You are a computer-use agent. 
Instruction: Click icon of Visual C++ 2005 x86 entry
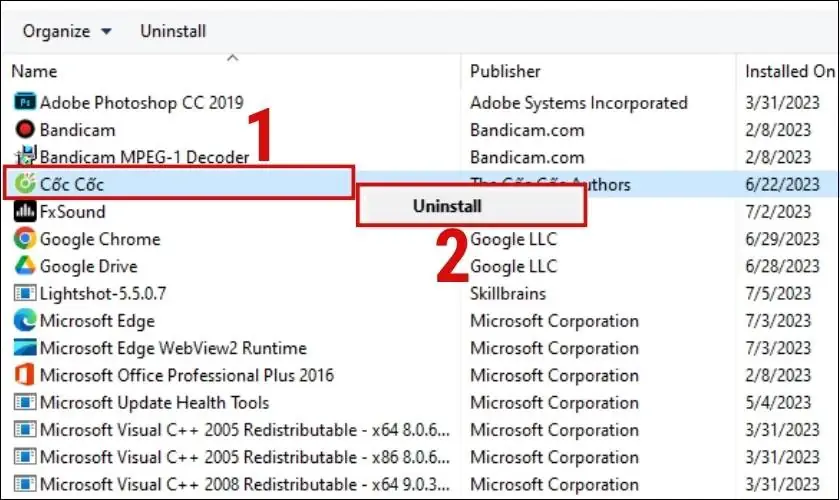pos(25,457)
